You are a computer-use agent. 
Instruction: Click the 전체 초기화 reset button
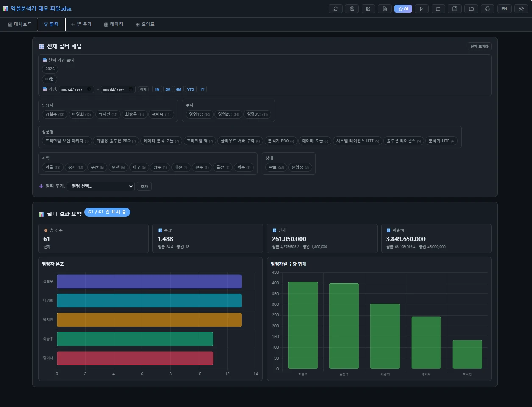[479, 47]
